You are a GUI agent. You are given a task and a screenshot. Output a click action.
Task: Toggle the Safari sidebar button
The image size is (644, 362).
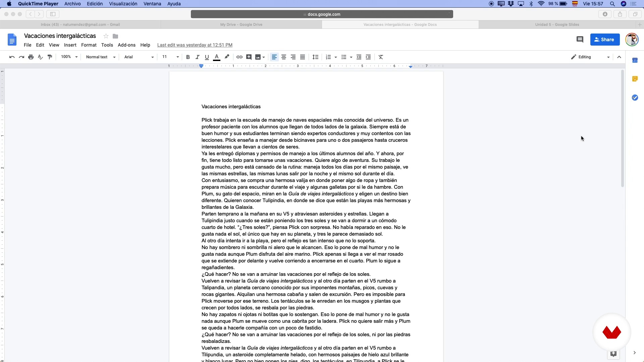pyautogui.click(x=53, y=14)
